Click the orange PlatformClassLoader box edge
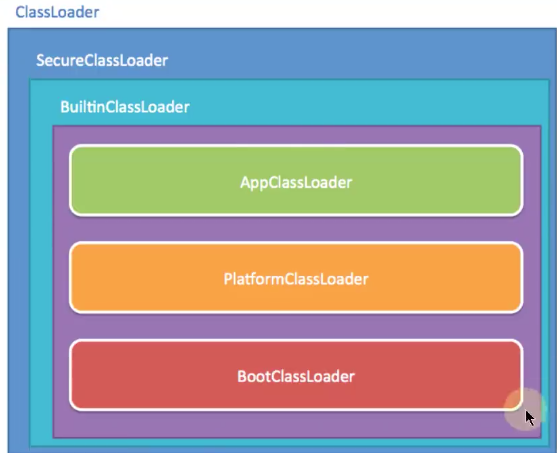This screenshot has width=557, height=453. [x=296, y=243]
